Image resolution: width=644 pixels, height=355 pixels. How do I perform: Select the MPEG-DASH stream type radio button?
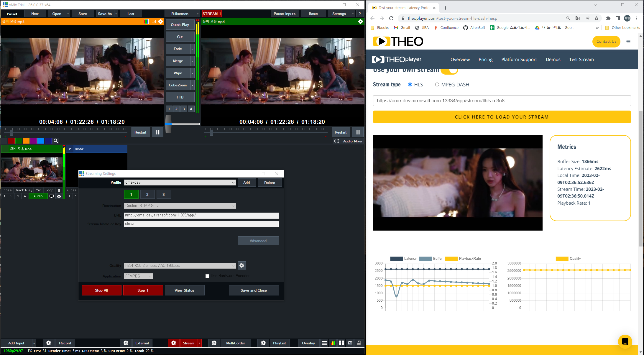coord(437,85)
